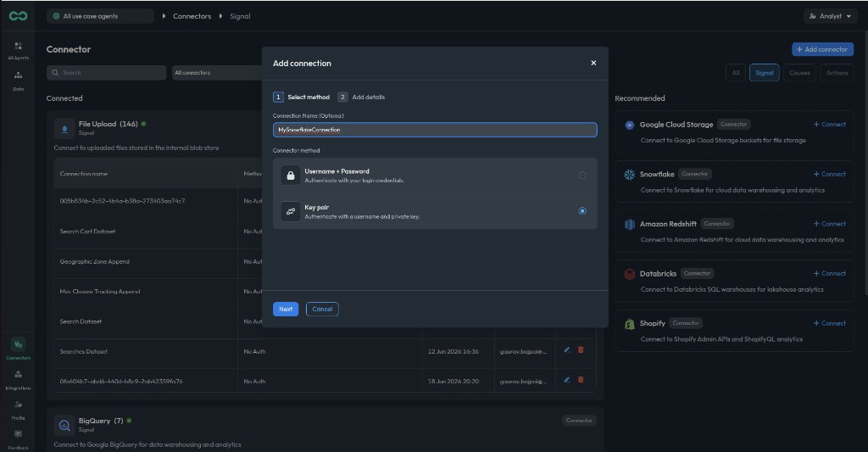Click the Feedback sidebar icon
868x452 pixels.
(19, 439)
